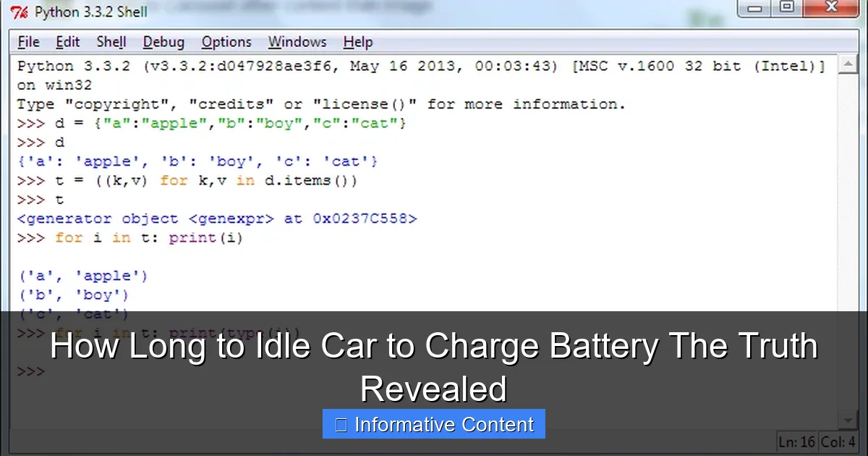
Task: Open the Options menu
Action: coord(226,42)
